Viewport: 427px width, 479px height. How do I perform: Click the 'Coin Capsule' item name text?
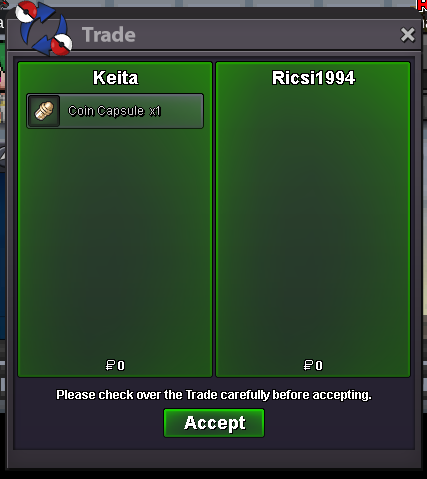coord(106,111)
